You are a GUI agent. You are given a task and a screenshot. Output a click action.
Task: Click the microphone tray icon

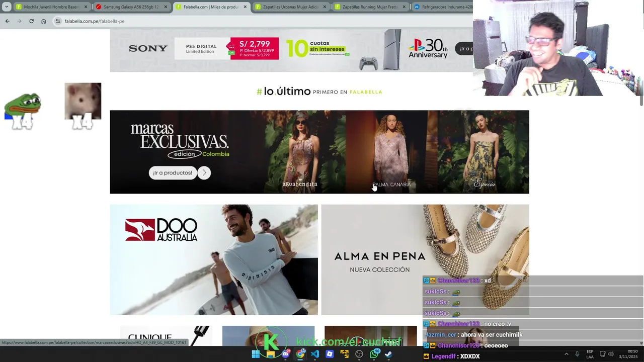577,354
